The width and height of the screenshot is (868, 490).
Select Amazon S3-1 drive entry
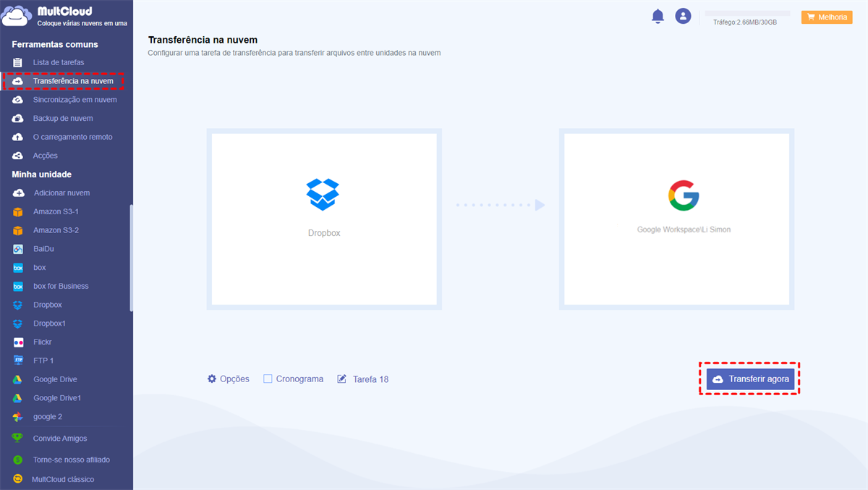coord(56,212)
